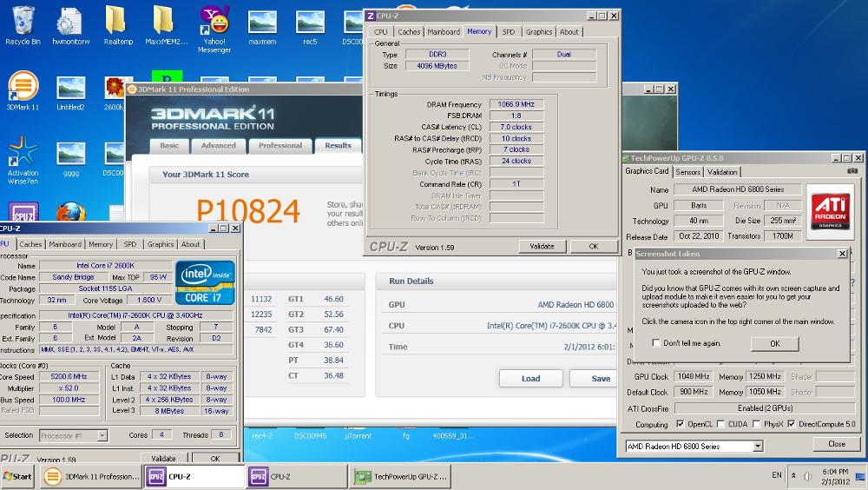Click the GPU-Z camera screenshot icon

click(x=852, y=171)
